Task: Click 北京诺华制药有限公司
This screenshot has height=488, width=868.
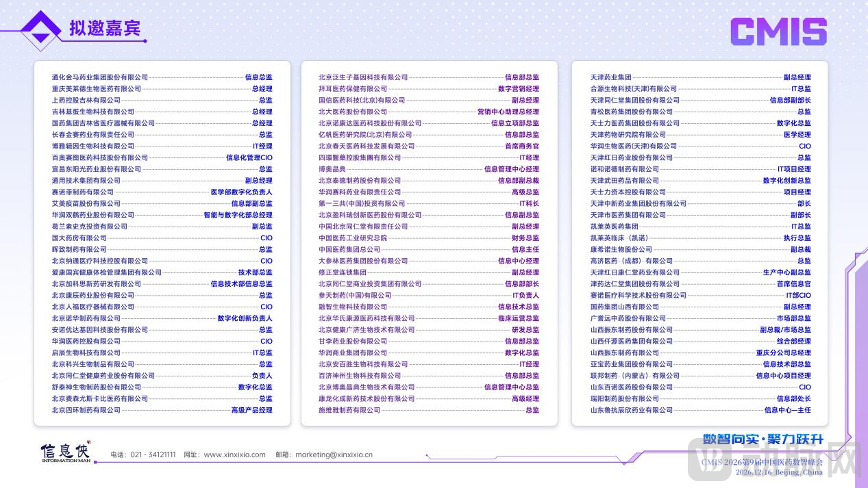Action: (86, 318)
